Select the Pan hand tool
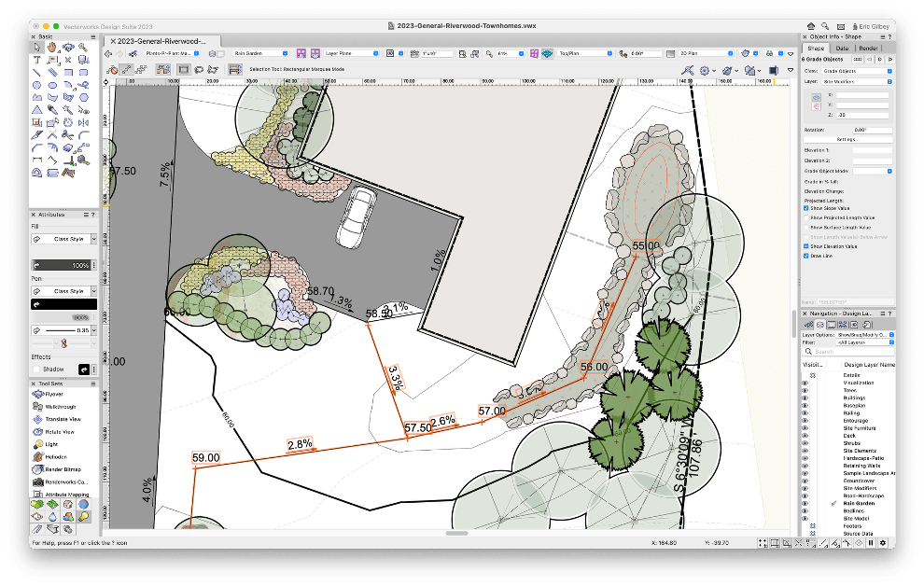The width and height of the screenshot is (924, 586). tap(53, 46)
